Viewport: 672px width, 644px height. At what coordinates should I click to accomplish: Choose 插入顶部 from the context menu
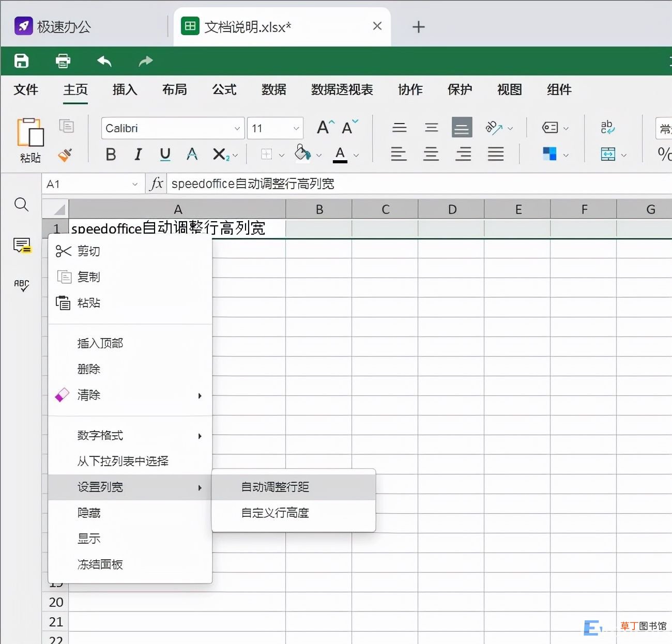(x=130, y=343)
